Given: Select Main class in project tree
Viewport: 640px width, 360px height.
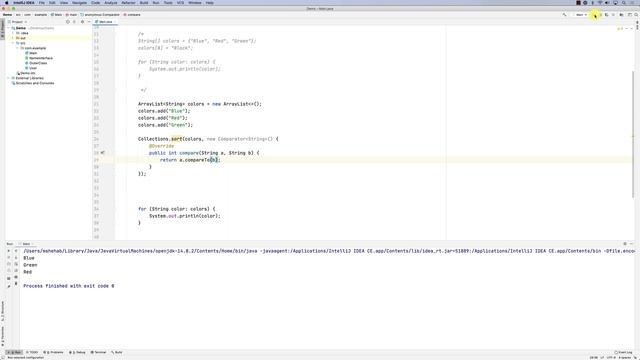Looking at the screenshot, I should [31, 53].
